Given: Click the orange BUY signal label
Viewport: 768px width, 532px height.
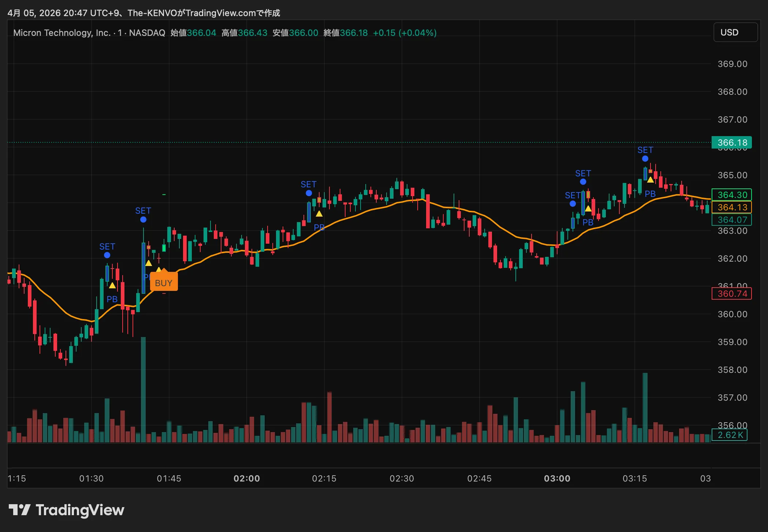Looking at the screenshot, I should (x=164, y=283).
